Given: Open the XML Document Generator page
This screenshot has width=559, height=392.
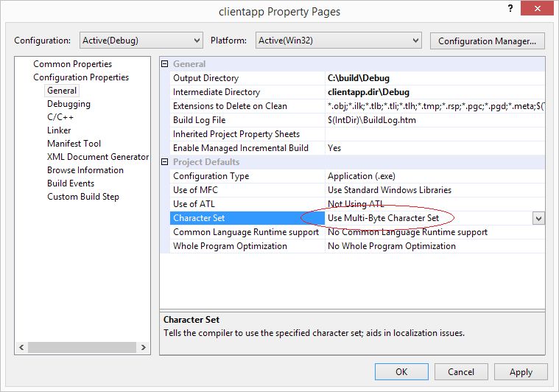Looking at the screenshot, I should click(x=98, y=157).
